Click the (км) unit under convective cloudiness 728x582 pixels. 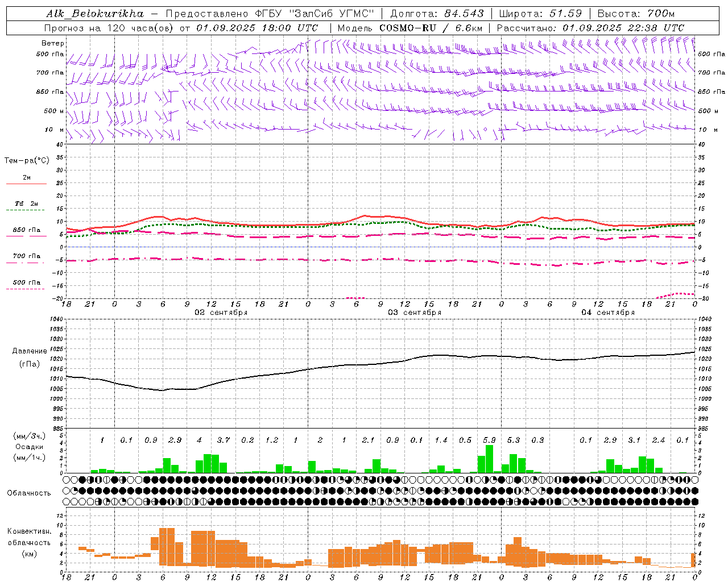(x=29, y=554)
